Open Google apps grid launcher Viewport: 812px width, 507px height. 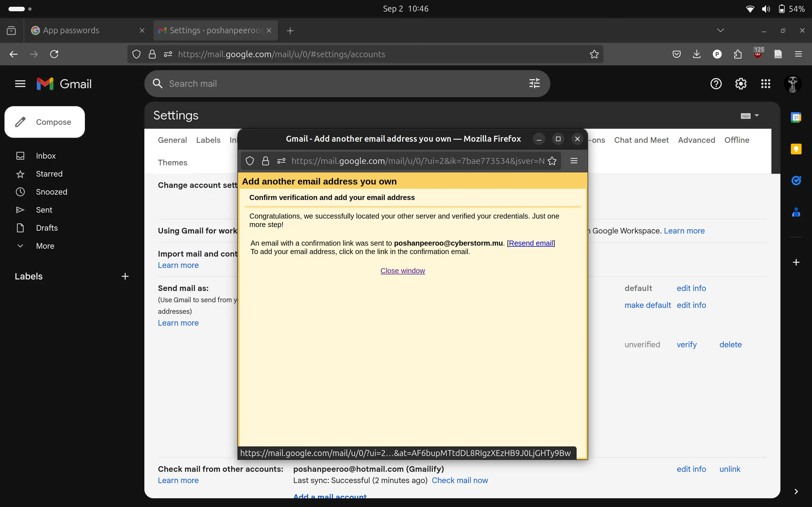click(x=765, y=83)
